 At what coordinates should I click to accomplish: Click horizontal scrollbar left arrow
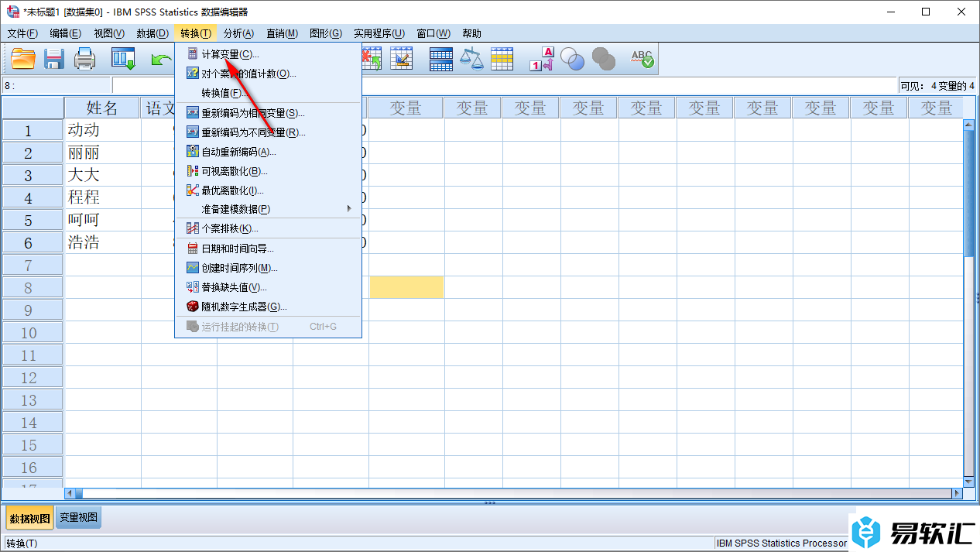[70, 492]
